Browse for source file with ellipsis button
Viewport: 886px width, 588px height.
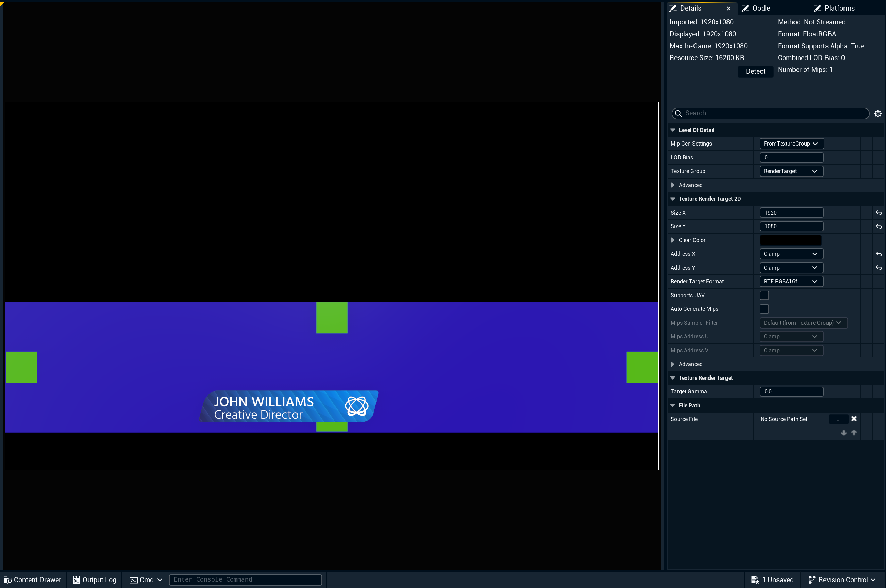[838, 419]
